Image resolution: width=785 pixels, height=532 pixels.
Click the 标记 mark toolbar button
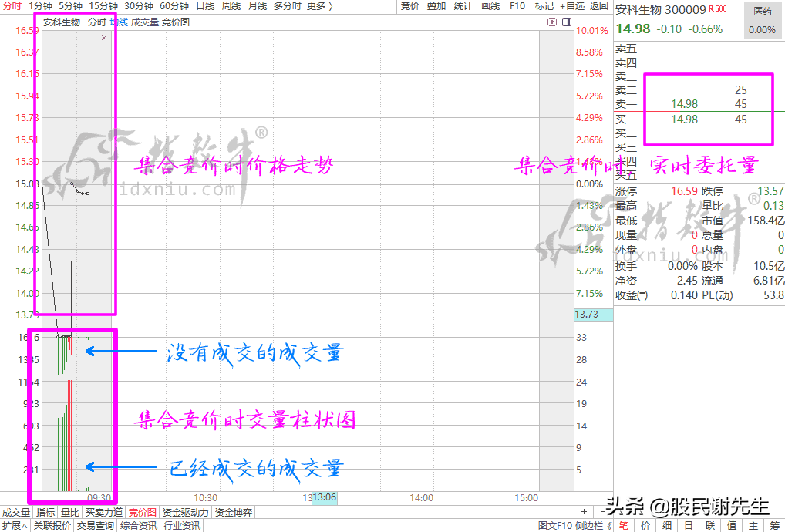[x=544, y=6]
